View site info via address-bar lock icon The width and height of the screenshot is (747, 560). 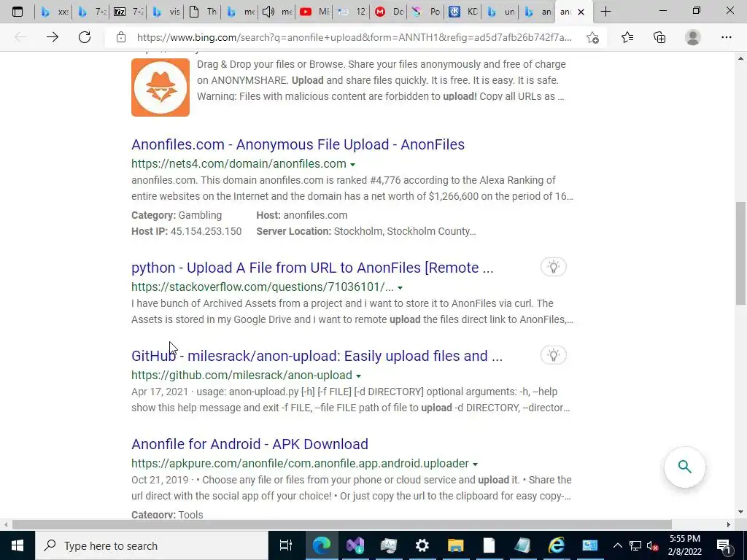[x=121, y=37]
